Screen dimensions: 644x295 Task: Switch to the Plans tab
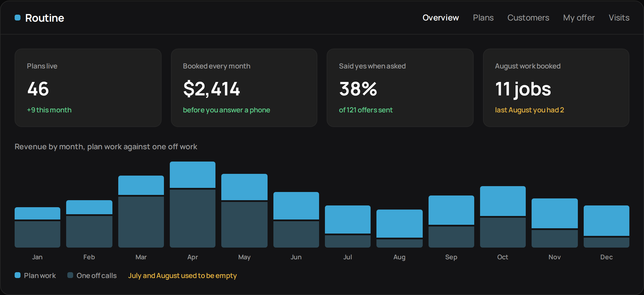(x=483, y=18)
